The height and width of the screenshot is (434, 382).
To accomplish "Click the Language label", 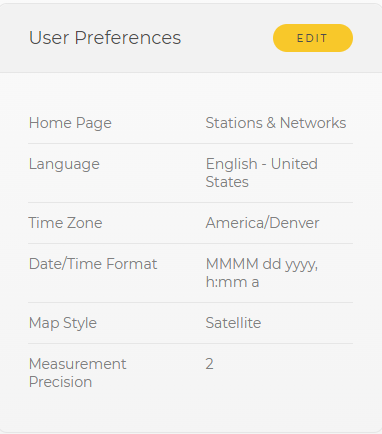I will click(64, 164).
